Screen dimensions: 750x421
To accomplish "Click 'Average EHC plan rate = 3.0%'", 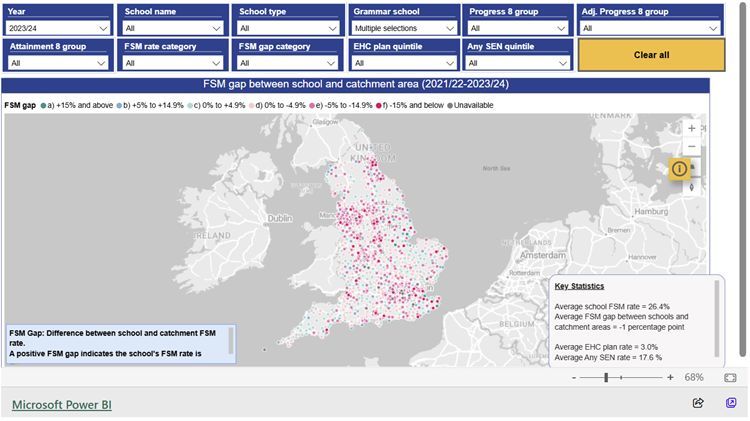I will (x=606, y=347).
